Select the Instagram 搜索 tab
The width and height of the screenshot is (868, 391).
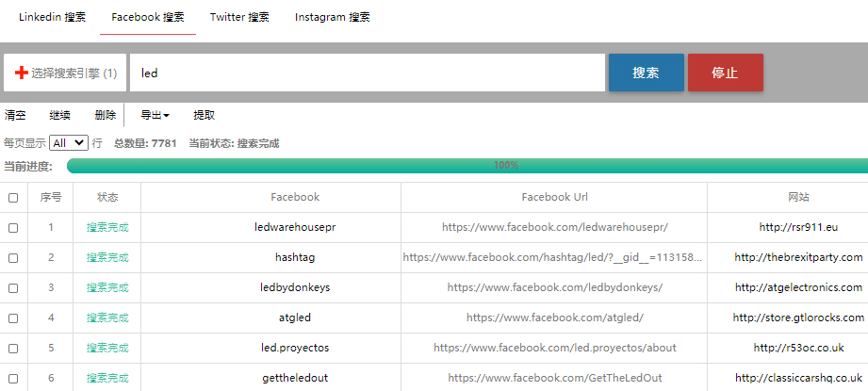point(332,17)
